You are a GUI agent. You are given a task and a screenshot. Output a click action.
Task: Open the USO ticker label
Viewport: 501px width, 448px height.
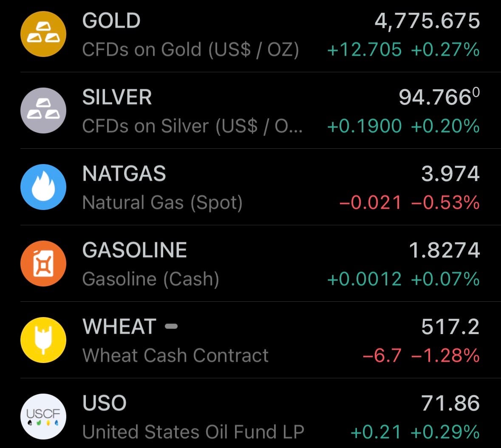pyautogui.click(x=105, y=403)
